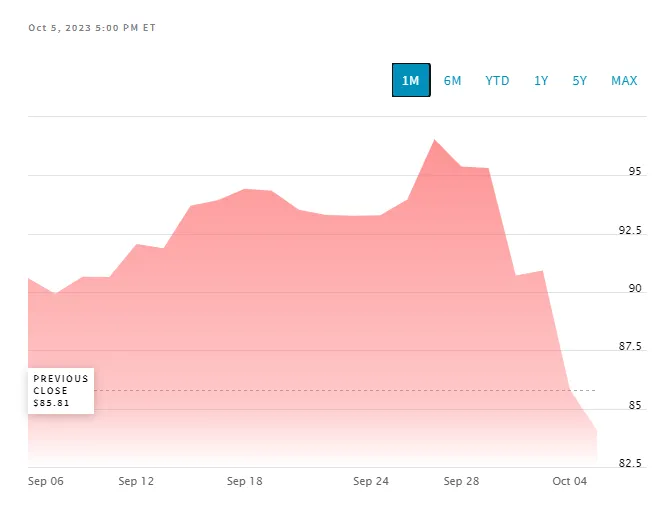This screenshot has width=671, height=516.
Task: Click the 87.5 price level label
Action: click(x=630, y=347)
